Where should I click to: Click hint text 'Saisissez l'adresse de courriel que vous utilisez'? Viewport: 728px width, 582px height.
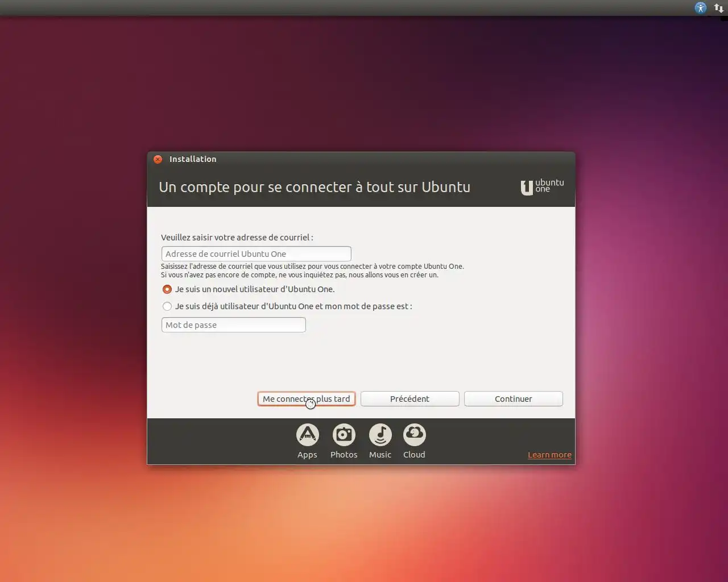coord(312,266)
